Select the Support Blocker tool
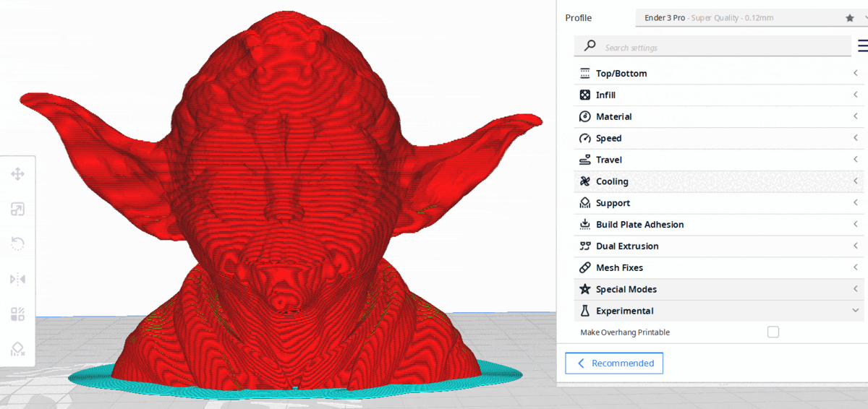Viewport: 868px width, 409px height. (x=18, y=349)
